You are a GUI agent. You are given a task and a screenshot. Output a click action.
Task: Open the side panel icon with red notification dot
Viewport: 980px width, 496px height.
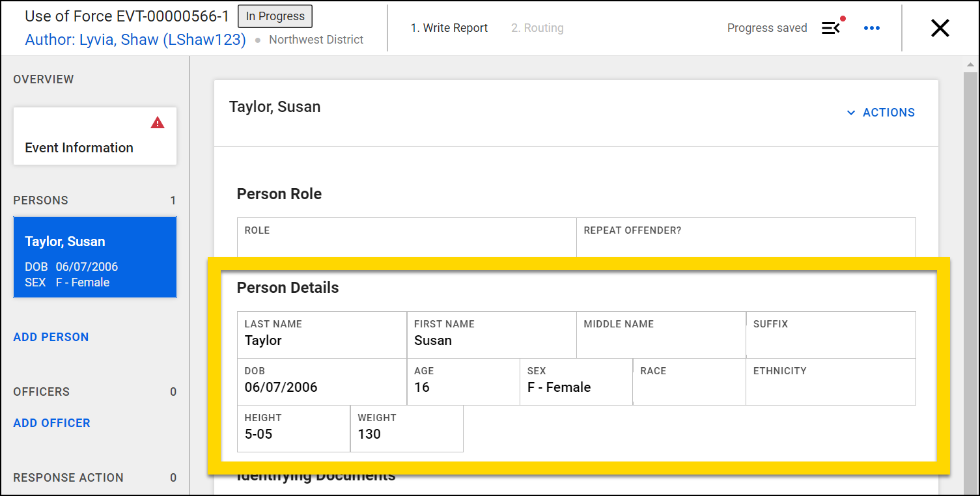831,28
